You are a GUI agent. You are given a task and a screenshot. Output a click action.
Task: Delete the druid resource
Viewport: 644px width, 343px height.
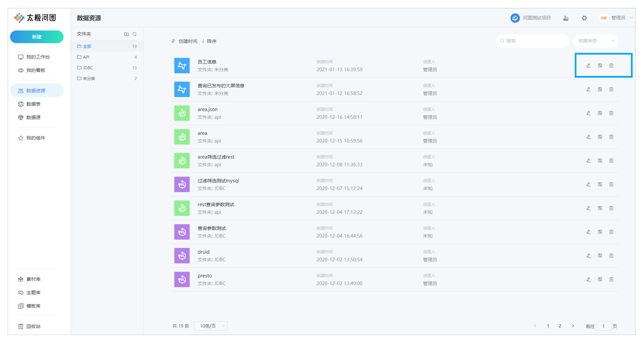click(x=611, y=256)
